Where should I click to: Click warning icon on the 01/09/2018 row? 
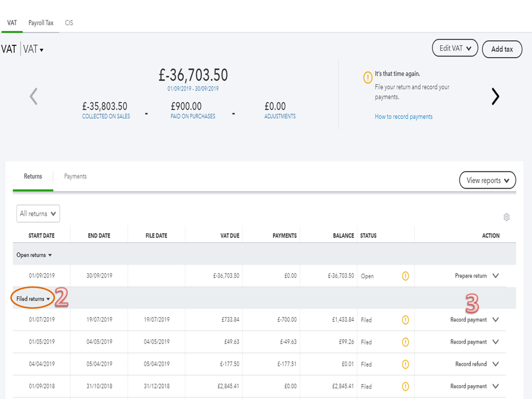[405, 386]
